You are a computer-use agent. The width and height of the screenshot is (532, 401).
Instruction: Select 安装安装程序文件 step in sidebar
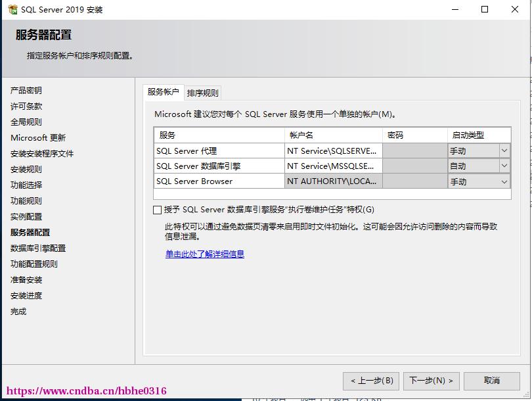42,153
